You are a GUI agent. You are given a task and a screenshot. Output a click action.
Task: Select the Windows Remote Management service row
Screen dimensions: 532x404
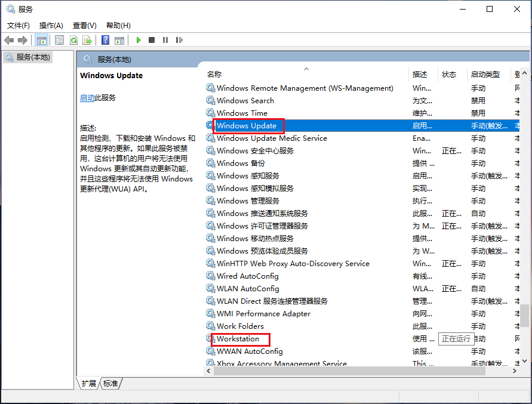tap(362, 88)
